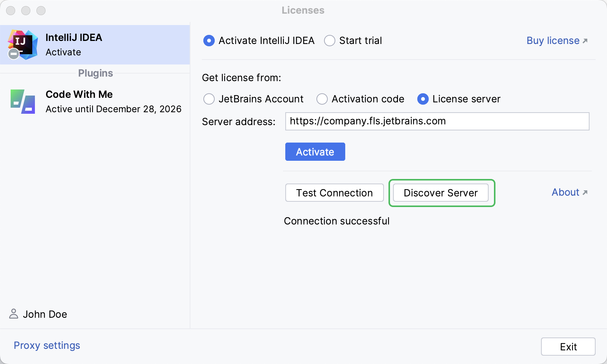Click the external link arrow beside Buy license
This screenshot has width=607, height=364.
tap(585, 40)
